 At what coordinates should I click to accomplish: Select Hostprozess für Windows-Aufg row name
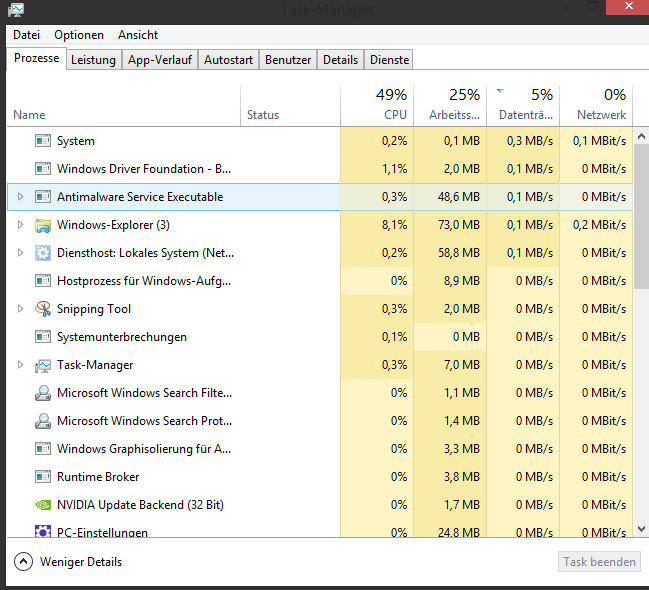[144, 281]
